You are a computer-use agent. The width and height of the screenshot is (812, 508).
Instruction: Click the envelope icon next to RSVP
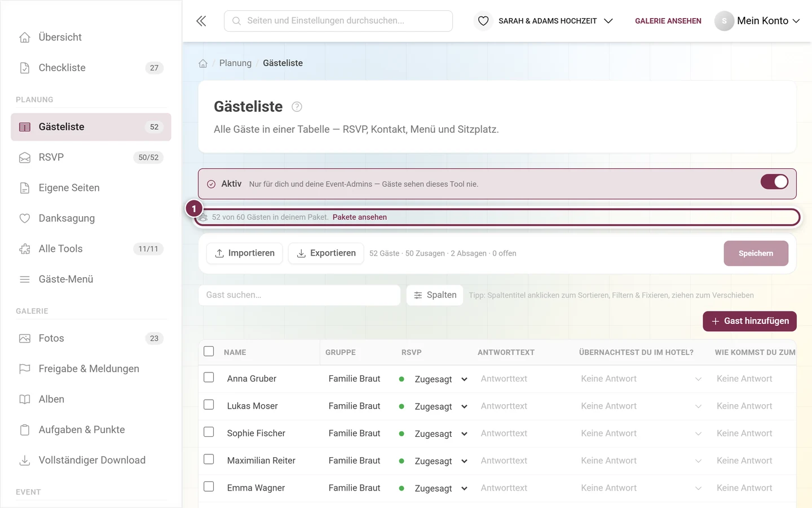[25, 157]
